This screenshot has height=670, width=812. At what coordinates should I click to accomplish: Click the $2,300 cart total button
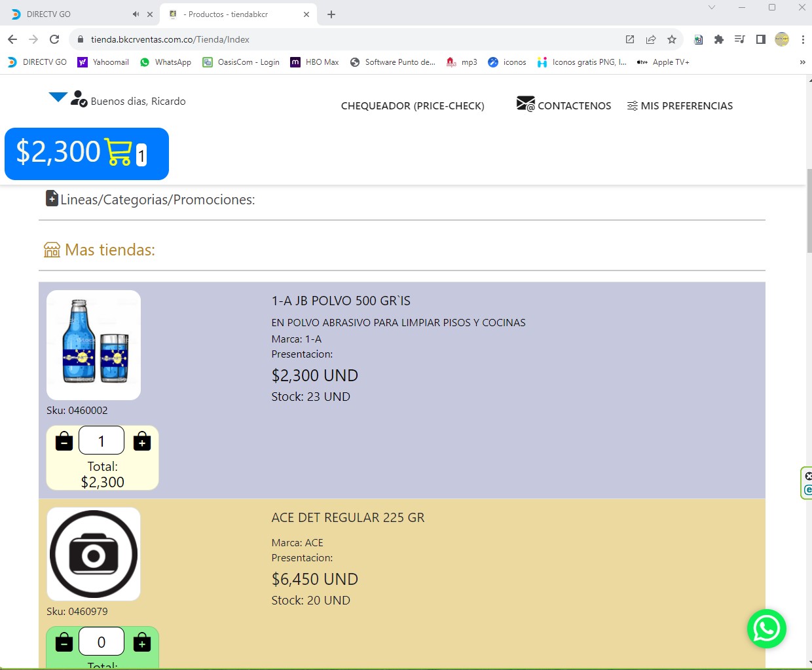[x=86, y=154]
